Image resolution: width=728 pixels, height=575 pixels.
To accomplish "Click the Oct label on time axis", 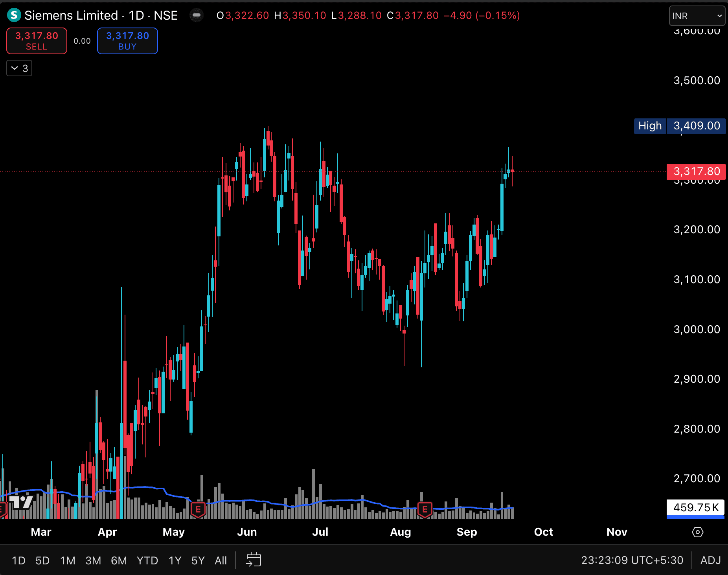I will coord(543,532).
